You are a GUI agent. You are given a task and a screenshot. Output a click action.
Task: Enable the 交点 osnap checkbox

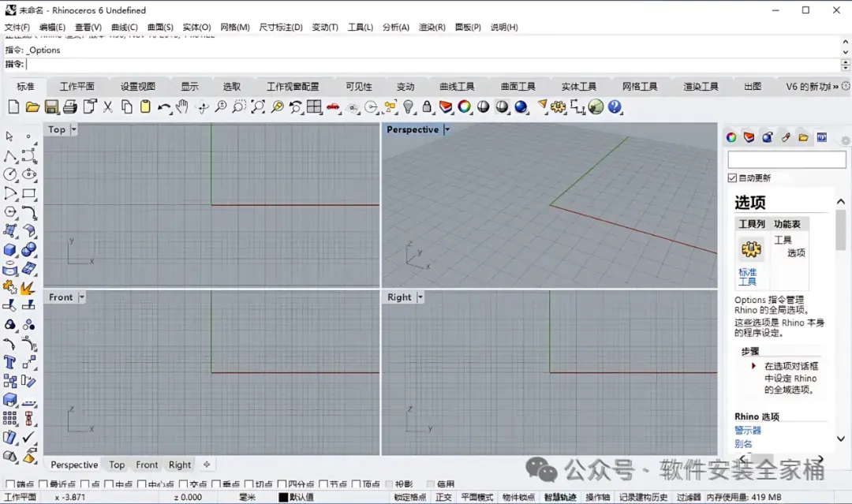click(183, 484)
